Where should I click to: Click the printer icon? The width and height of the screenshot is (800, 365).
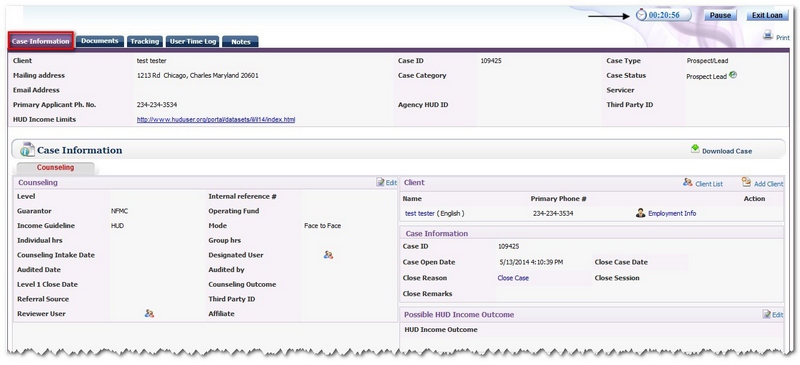click(767, 36)
